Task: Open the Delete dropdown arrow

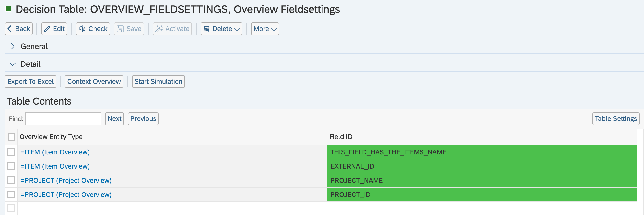Action: (237, 29)
